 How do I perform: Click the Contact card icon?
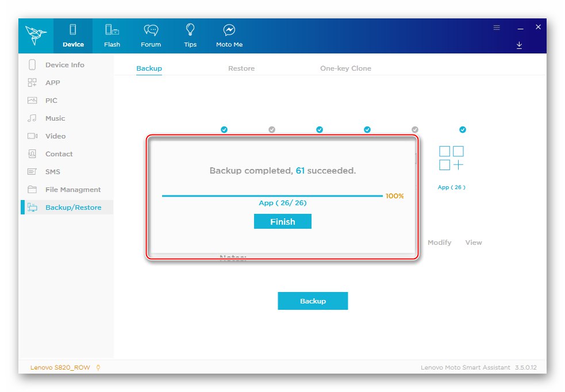(32, 154)
